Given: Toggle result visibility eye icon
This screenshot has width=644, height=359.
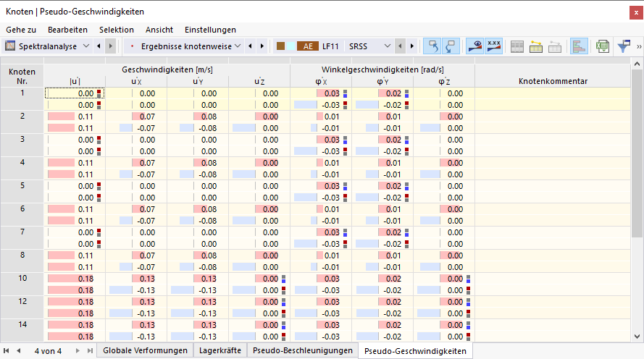Looking at the screenshot, I should (x=474, y=46).
